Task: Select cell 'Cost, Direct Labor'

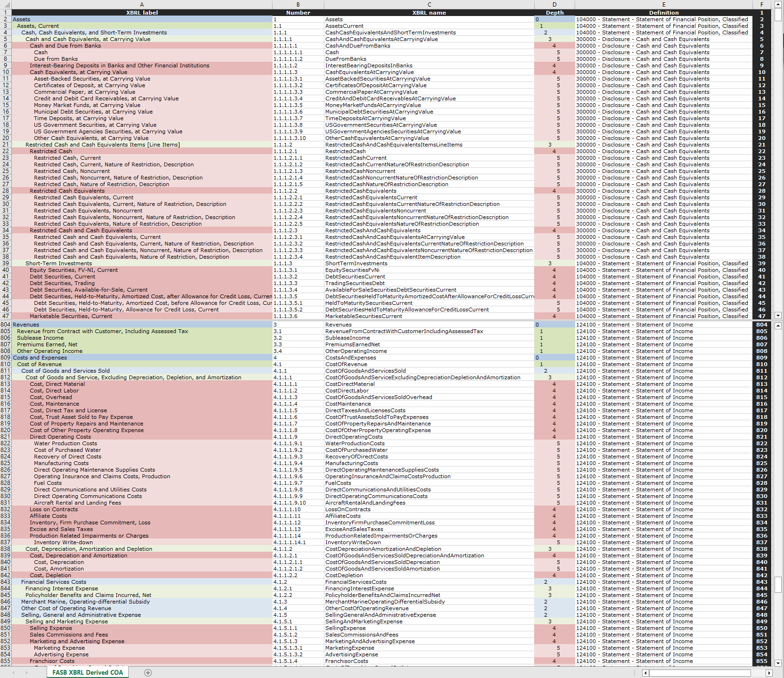Action: (142, 391)
